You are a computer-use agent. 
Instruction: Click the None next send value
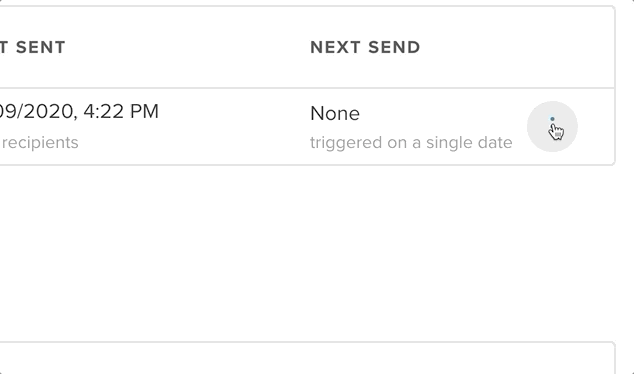click(x=335, y=113)
